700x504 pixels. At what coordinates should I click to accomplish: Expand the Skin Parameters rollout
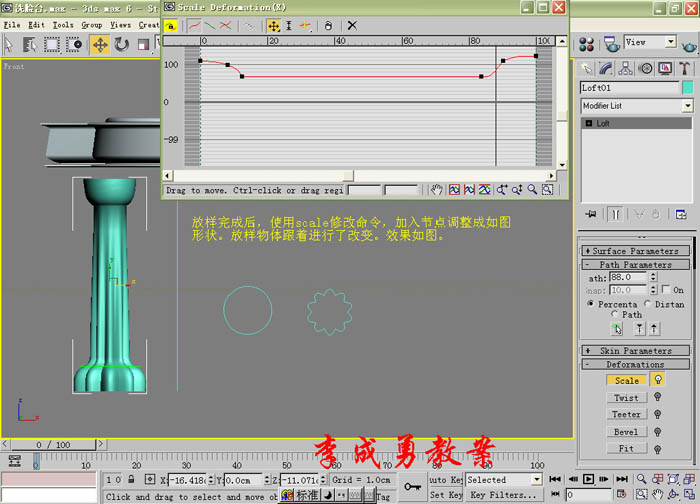(636, 350)
